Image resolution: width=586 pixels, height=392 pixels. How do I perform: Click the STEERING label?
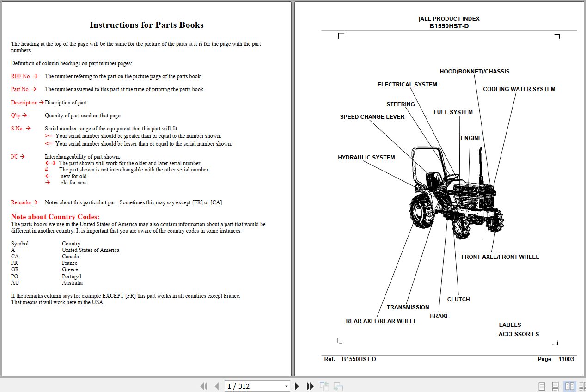(x=401, y=104)
